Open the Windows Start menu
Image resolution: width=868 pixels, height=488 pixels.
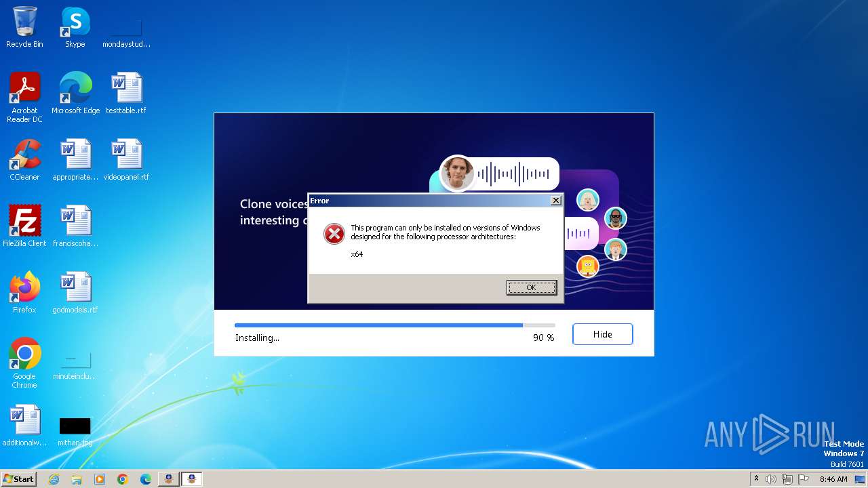click(19, 479)
